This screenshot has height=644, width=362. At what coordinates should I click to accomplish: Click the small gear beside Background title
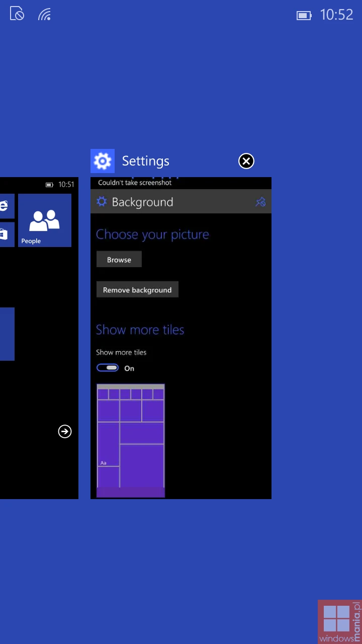[102, 202]
